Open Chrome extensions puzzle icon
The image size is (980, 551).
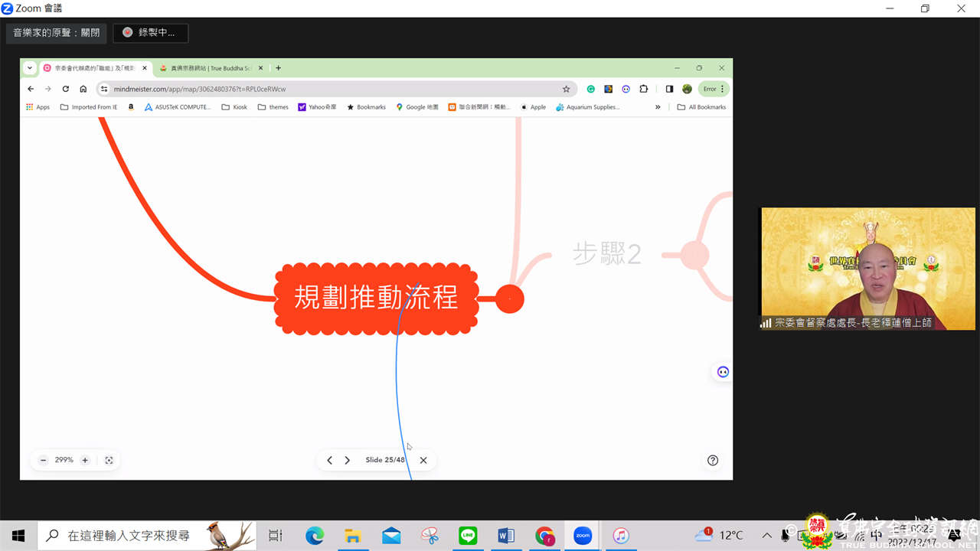[x=643, y=89]
